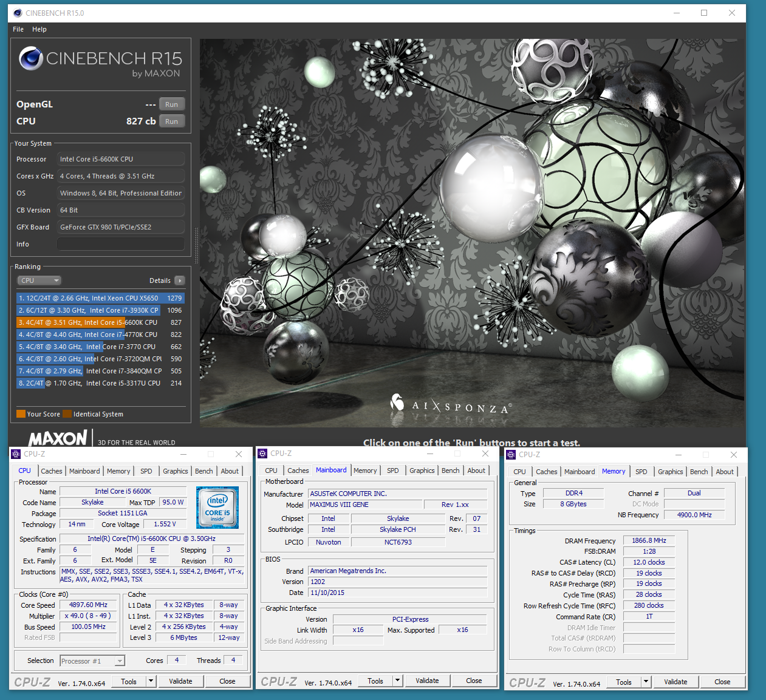
Task: Click the Processor field Intel Core i5-6600K CPU
Action: click(x=121, y=159)
